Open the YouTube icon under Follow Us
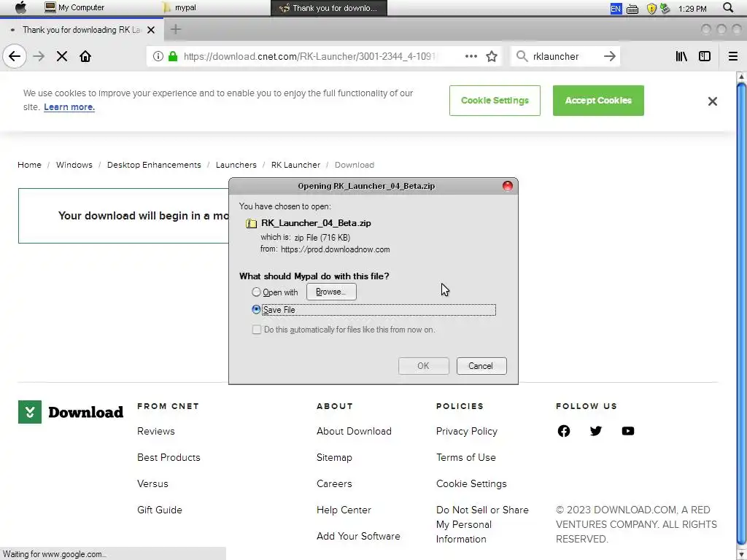 point(627,431)
